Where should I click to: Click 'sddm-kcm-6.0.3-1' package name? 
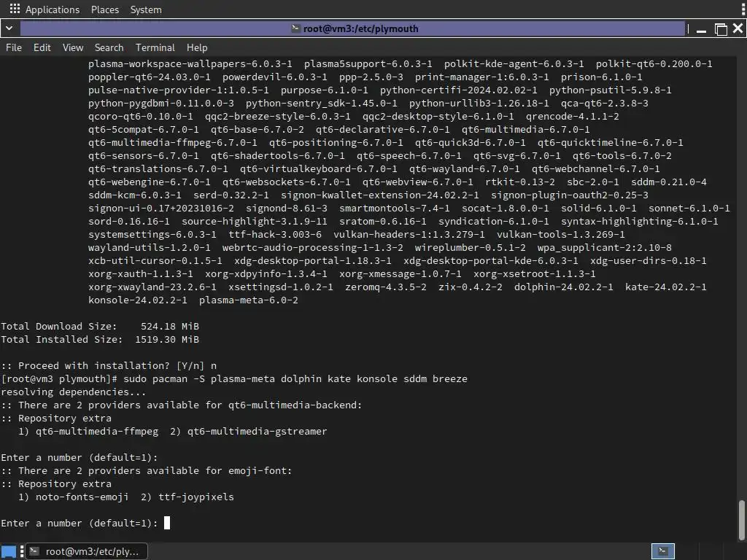point(135,195)
